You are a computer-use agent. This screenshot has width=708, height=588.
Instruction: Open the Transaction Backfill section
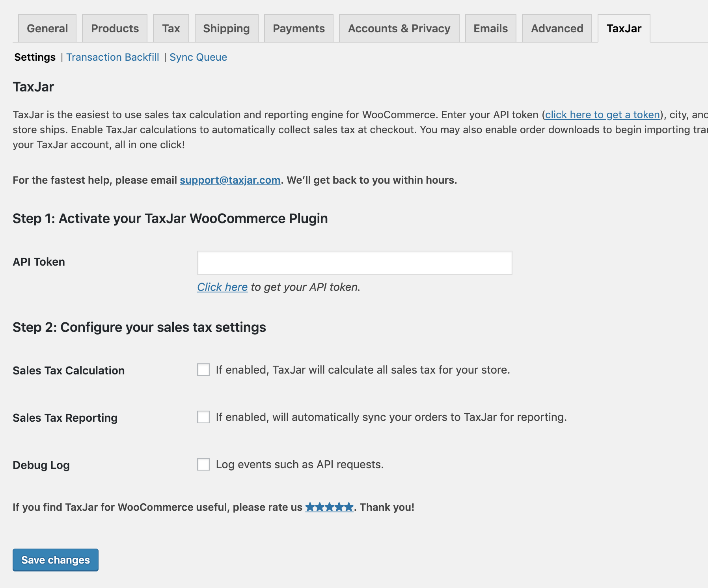pyautogui.click(x=113, y=57)
